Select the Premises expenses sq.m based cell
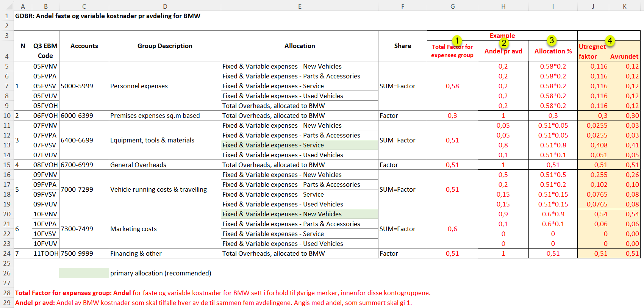The image size is (644, 308). click(165, 116)
